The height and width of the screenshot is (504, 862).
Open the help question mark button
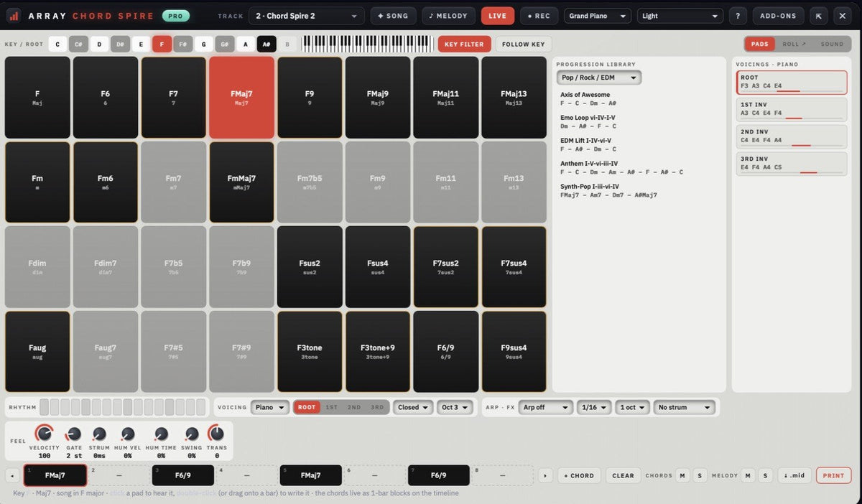pos(738,16)
